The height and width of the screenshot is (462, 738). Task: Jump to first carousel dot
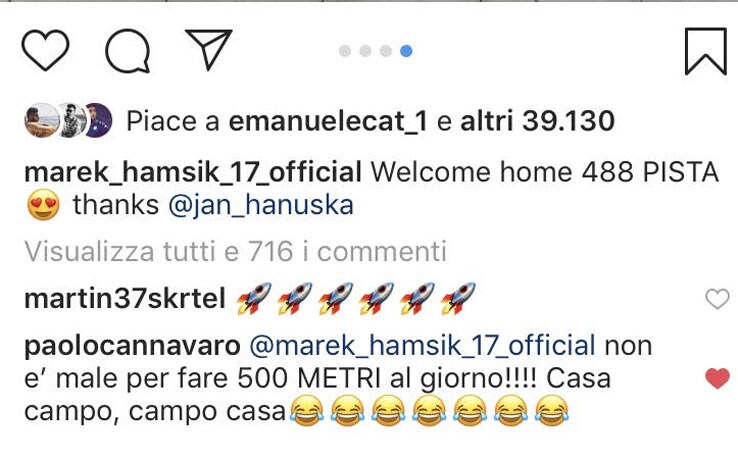345,51
